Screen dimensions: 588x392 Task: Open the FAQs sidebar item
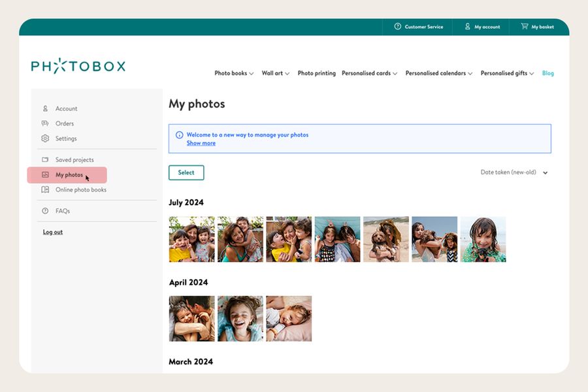pos(62,211)
